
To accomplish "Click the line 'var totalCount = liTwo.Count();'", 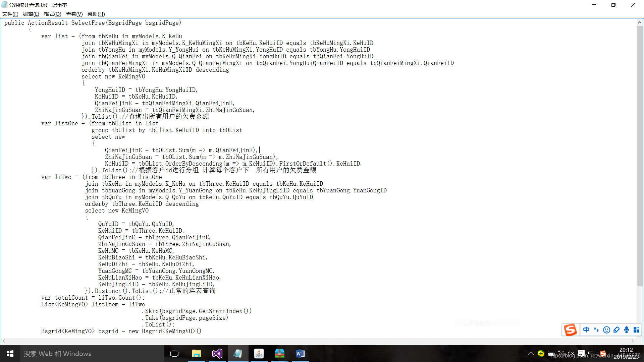I will 93,298.
